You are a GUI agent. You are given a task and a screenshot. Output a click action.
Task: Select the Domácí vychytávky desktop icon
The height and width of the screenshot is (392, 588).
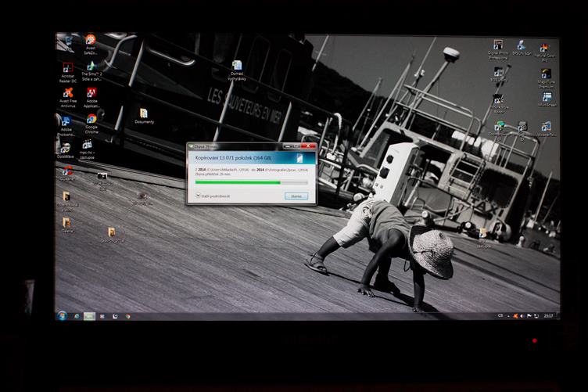pyautogui.click(x=237, y=70)
